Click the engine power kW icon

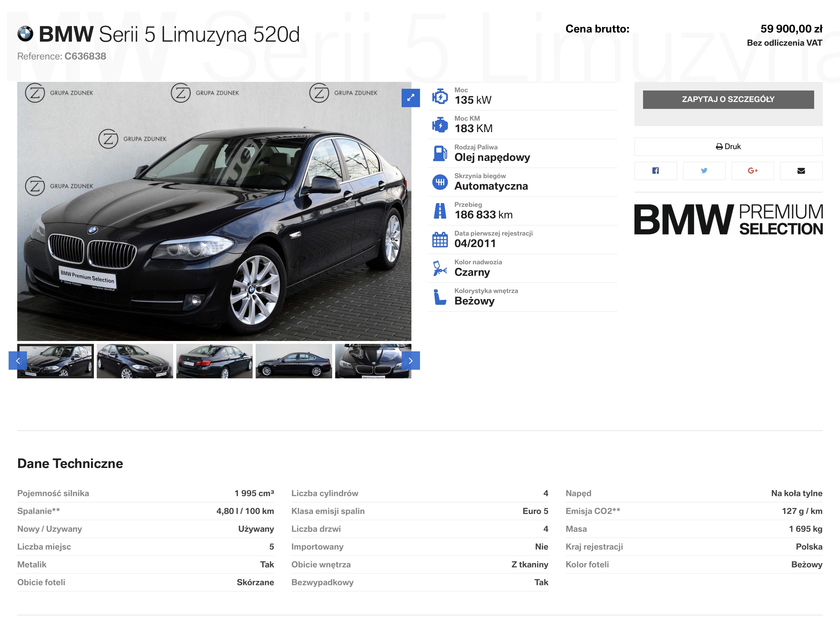point(440,96)
